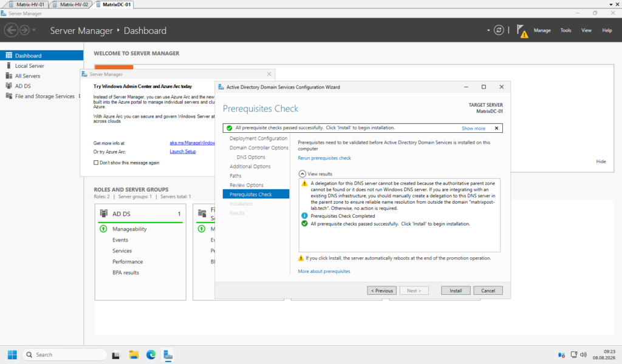The width and height of the screenshot is (622, 364).
Task: Open File Explorer from the taskbar
Action: 134,355
